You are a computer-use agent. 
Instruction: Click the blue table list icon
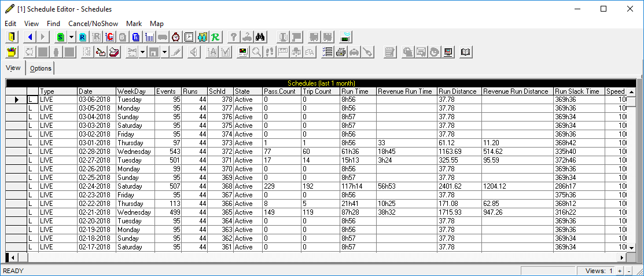(149, 37)
